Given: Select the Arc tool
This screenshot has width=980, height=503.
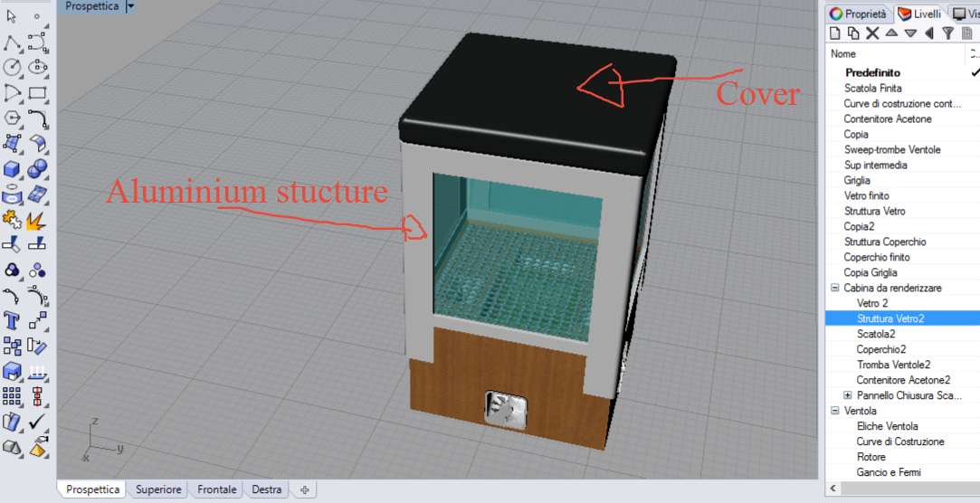Looking at the screenshot, I should click(12, 93).
